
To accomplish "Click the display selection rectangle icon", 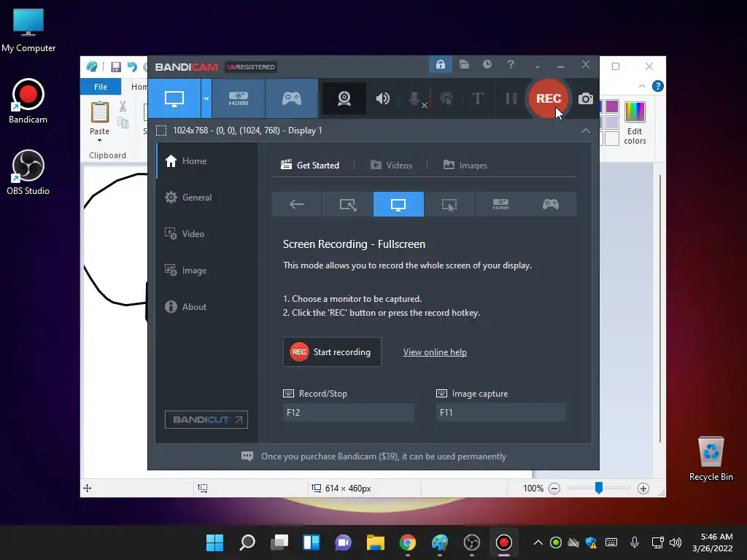I will pos(161,131).
